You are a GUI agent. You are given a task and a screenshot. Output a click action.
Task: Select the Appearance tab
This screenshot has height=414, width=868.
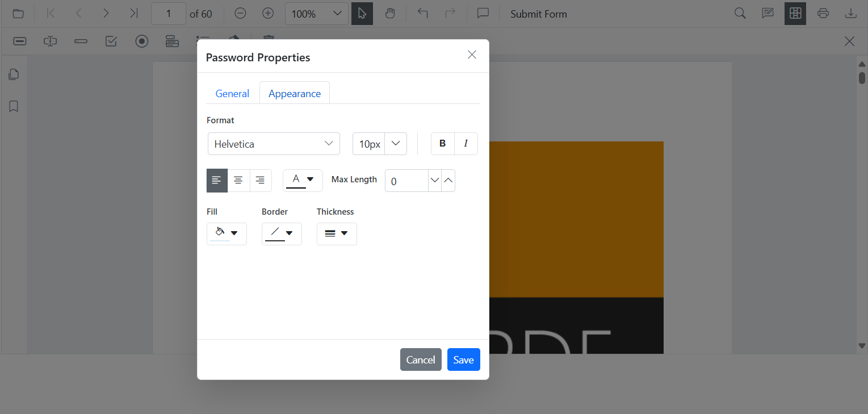pos(295,94)
